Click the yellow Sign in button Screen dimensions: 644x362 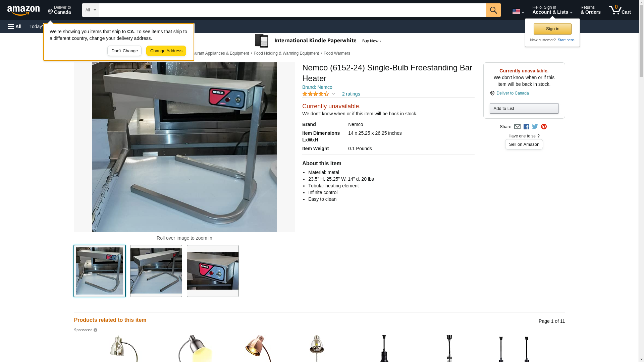pos(552,29)
